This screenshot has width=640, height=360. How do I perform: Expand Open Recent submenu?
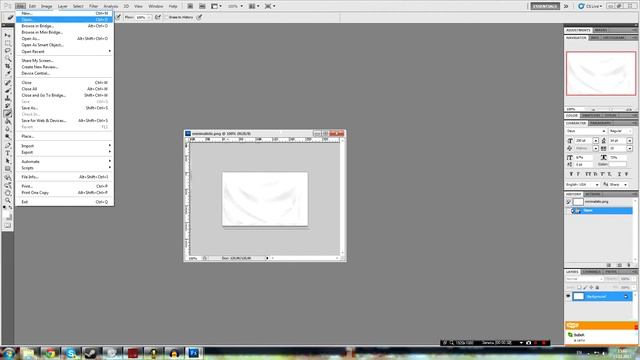coord(65,51)
